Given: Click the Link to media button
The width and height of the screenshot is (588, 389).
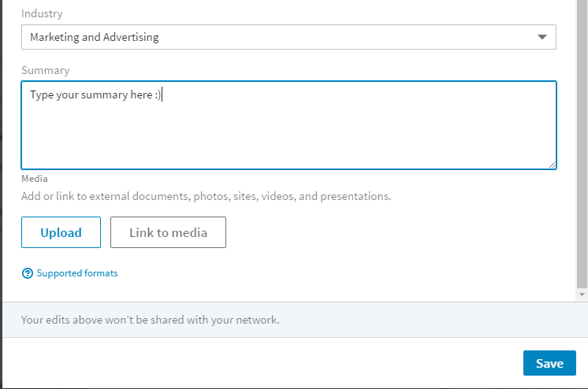Looking at the screenshot, I should [169, 232].
